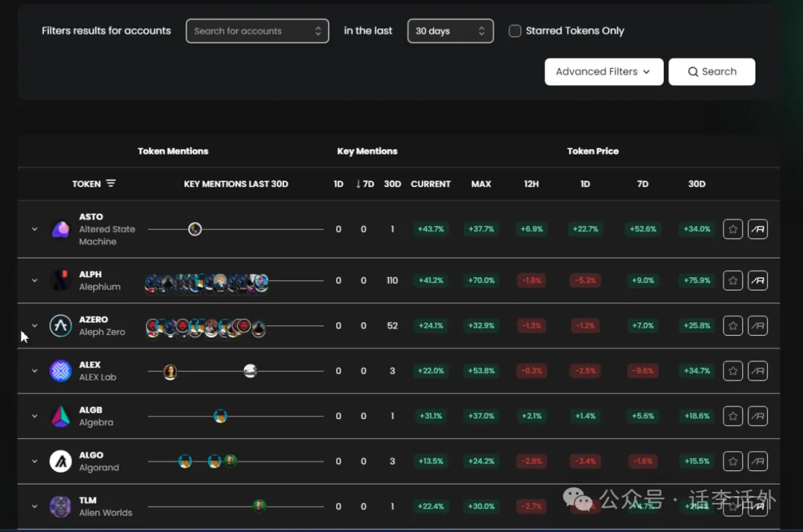Click first avatar on ALEX mentions timeline
803x532 pixels.
tap(170, 372)
